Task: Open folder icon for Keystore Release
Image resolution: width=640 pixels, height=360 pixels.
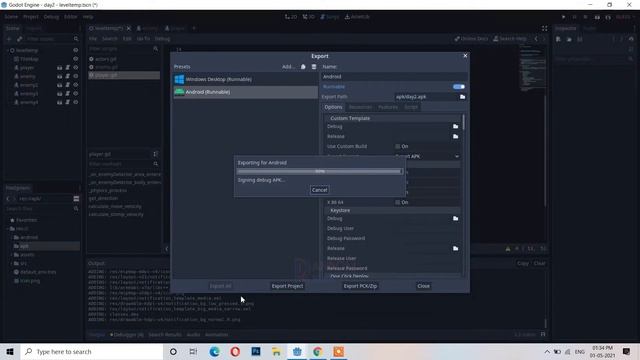Action: [456, 248]
